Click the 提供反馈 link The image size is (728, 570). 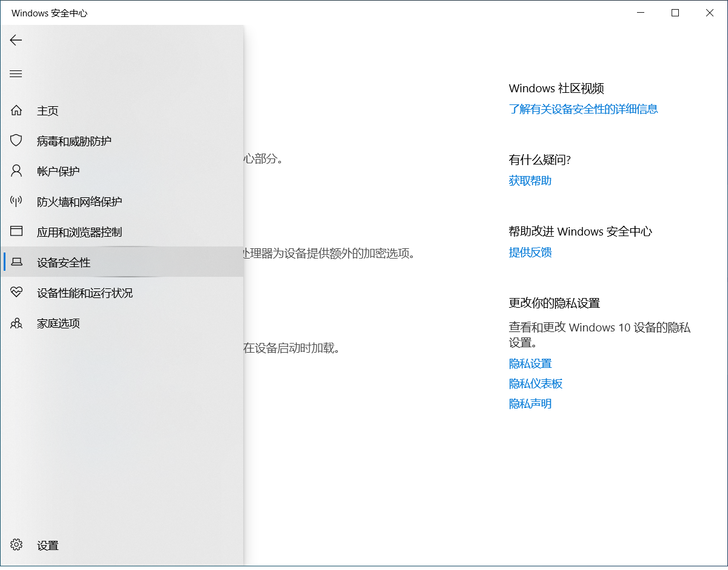530,253
